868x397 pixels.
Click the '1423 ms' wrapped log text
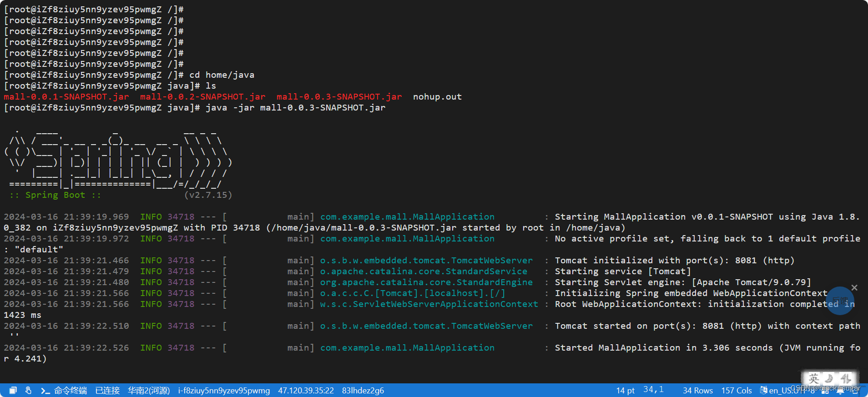coord(23,315)
